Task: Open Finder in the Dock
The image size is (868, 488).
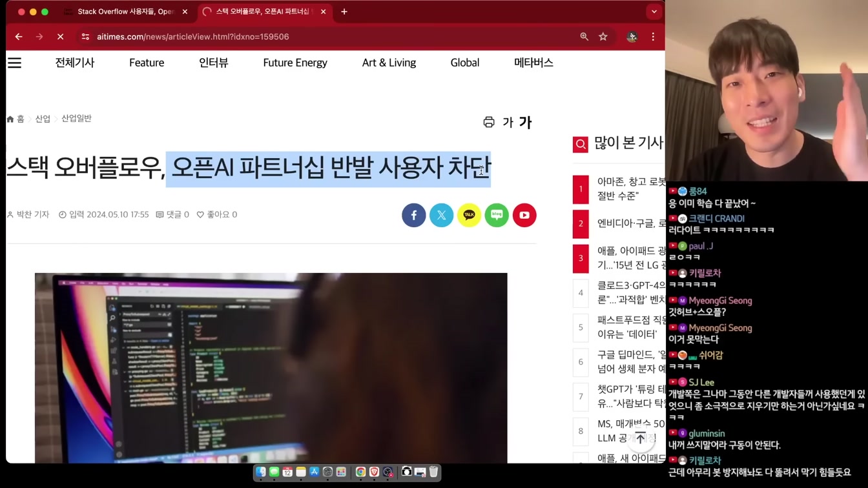Action: [261, 472]
